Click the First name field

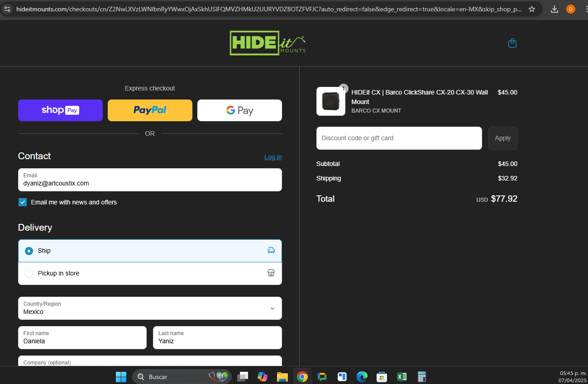(82, 337)
